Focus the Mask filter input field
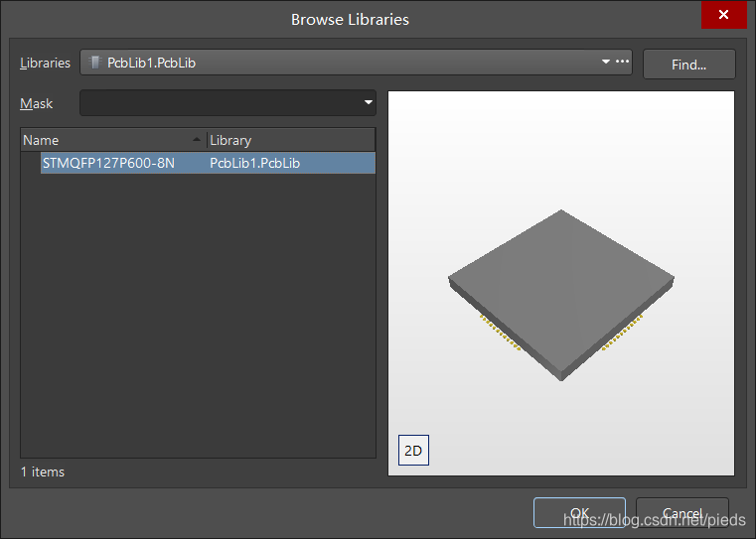 tap(221, 103)
